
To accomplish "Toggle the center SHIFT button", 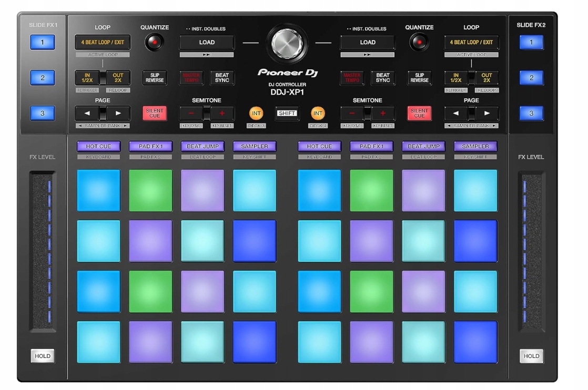I will [x=287, y=113].
